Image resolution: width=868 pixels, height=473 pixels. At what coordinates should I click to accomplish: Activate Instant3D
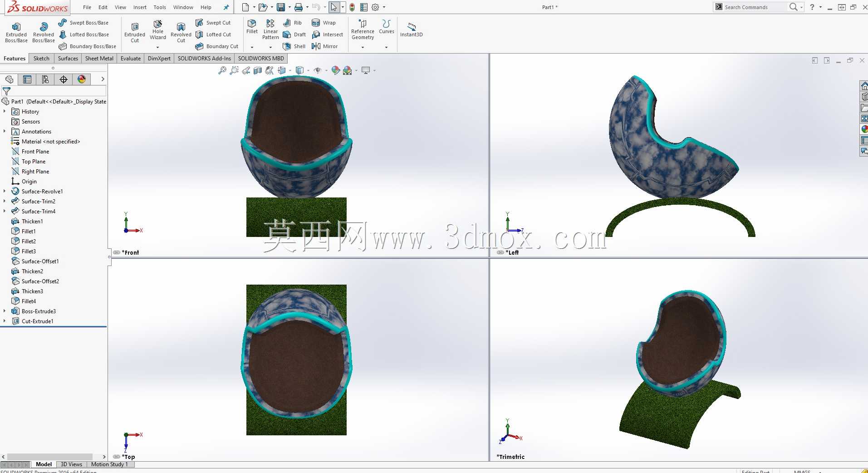tap(411, 30)
